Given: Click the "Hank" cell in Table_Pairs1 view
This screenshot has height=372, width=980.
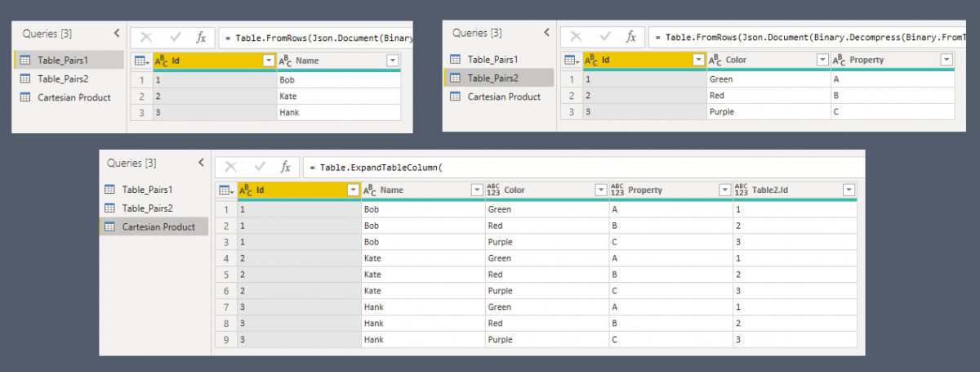Looking at the screenshot, I should 339,112.
